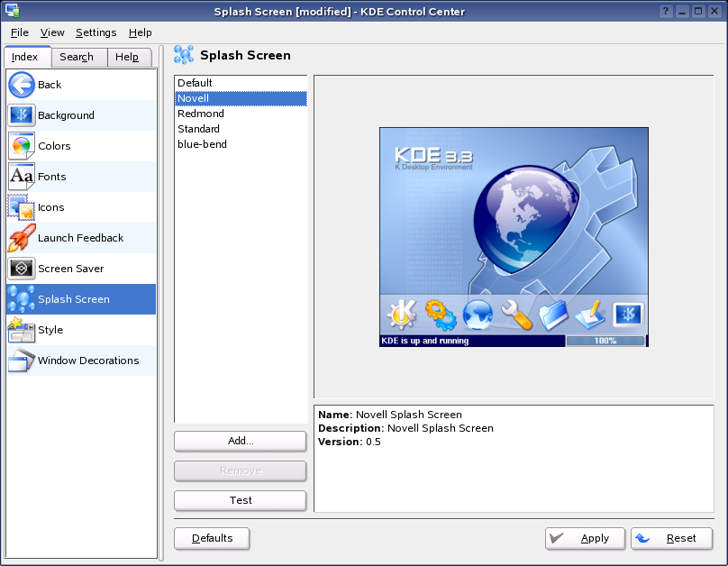
Task: Select the blue-bend splash theme
Action: pyautogui.click(x=241, y=144)
